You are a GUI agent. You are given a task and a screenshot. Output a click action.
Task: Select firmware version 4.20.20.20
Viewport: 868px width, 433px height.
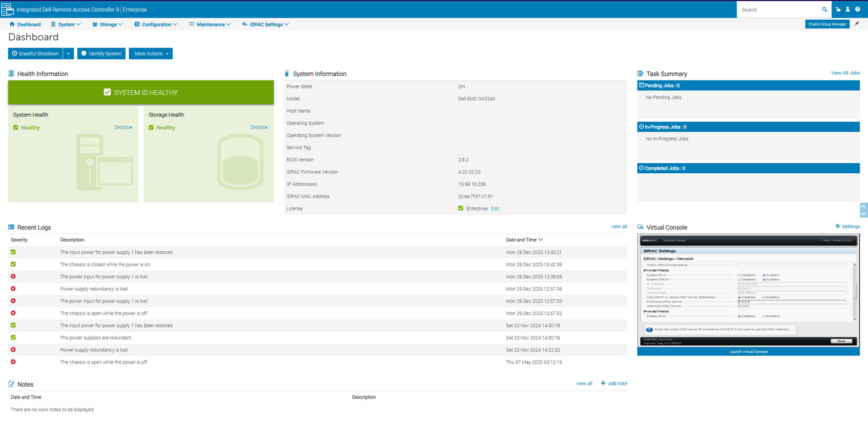[469, 172]
